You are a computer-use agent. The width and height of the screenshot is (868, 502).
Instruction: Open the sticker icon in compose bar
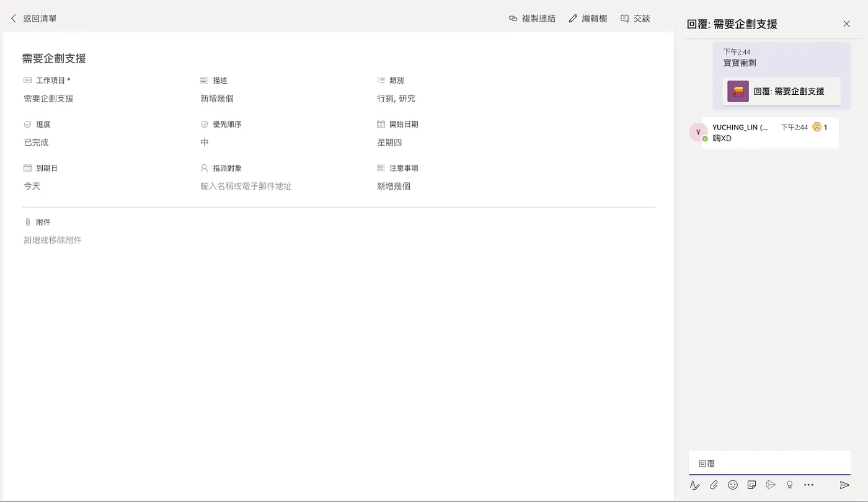coord(751,485)
